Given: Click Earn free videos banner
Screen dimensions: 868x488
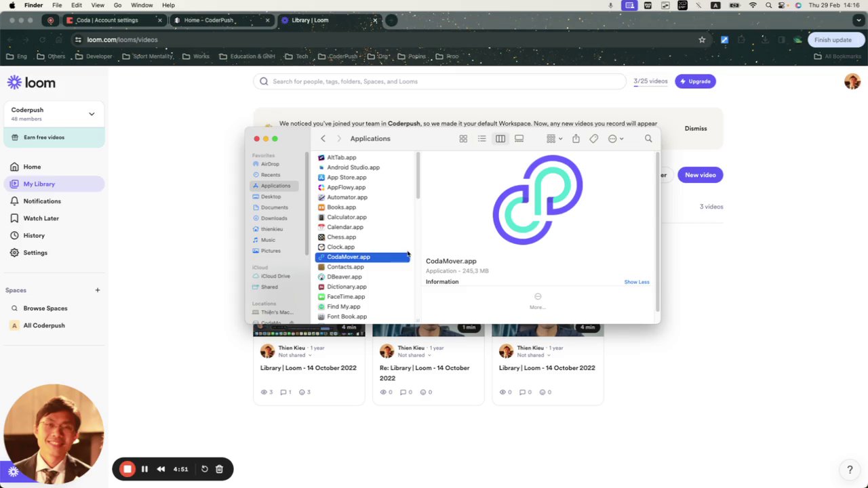Looking at the screenshot, I should coord(54,138).
